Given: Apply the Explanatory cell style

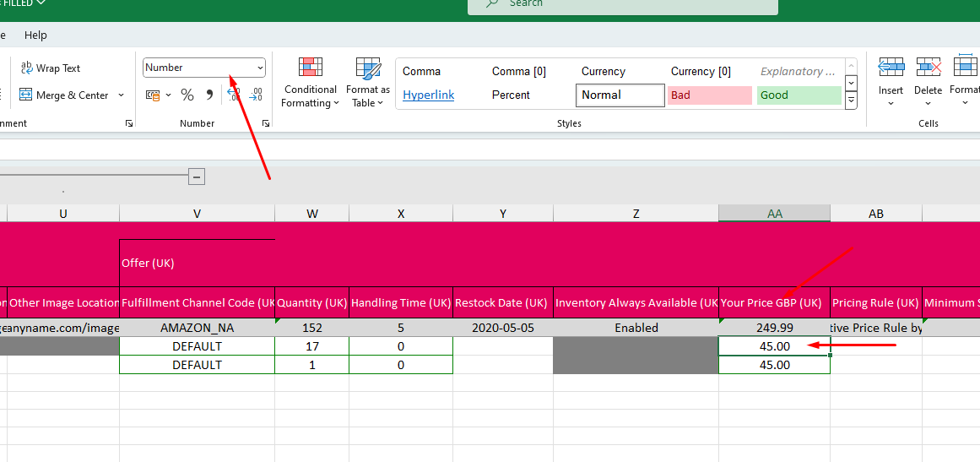Looking at the screenshot, I should tap(799, 71).
